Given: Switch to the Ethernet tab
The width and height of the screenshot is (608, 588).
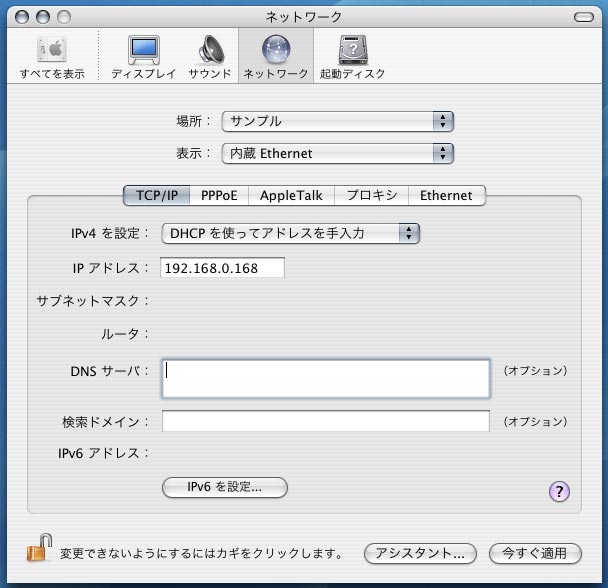Looking at the screenshot, I should point(447,195).
